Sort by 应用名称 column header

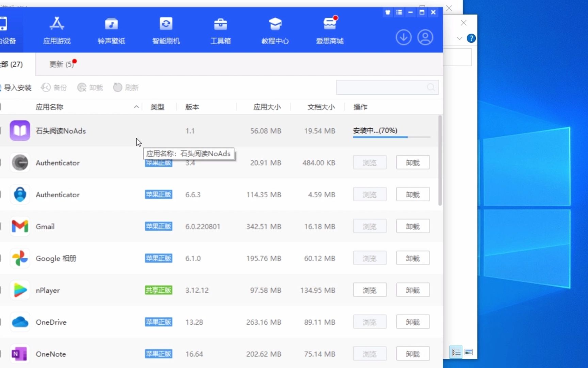tap(49, 107)
